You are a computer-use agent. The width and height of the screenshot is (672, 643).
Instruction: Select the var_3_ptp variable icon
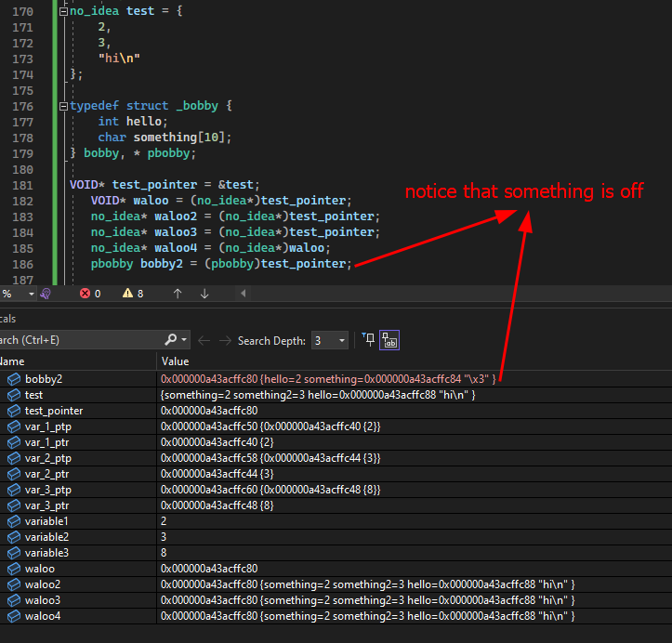[14, 490]
